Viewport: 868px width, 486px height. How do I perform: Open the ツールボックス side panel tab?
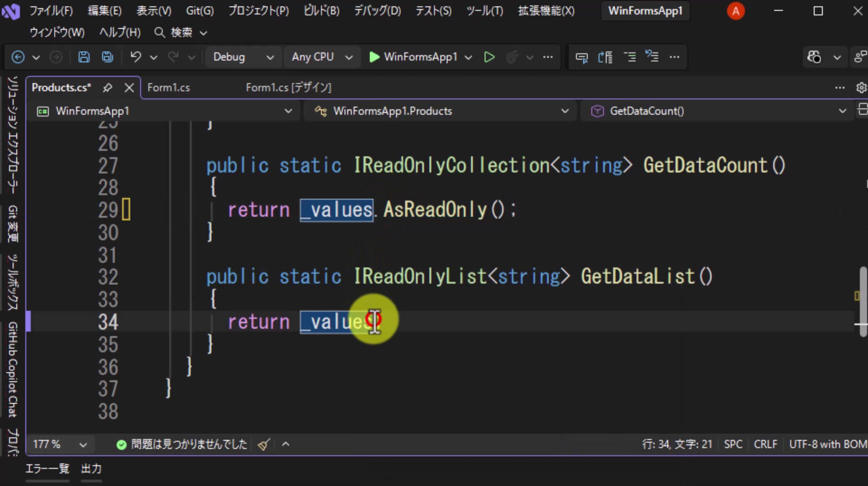pyautogui.click(x=13, y=282)
